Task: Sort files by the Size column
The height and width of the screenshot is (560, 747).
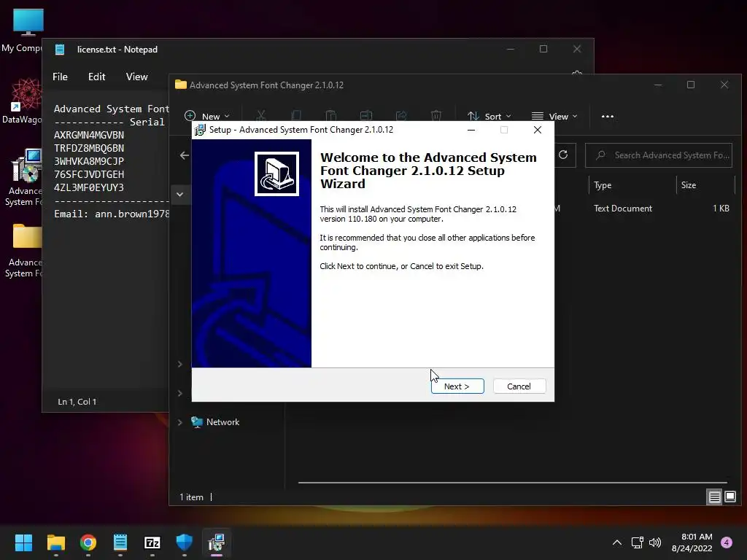Action: pos(689,185)
